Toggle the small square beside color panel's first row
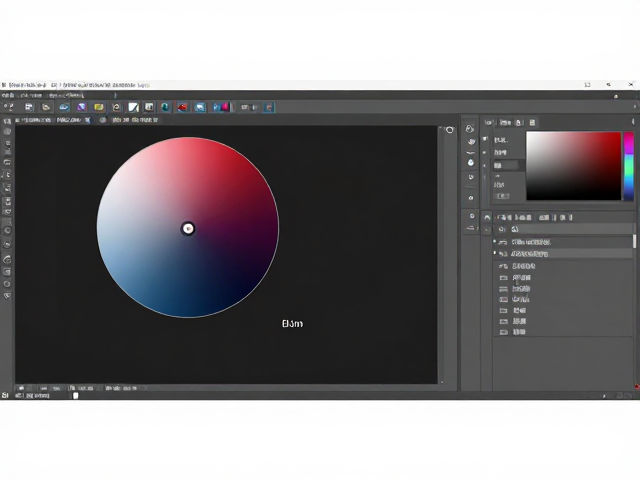The height and width of the screenshot is (480, 640). tap(485, 139)
